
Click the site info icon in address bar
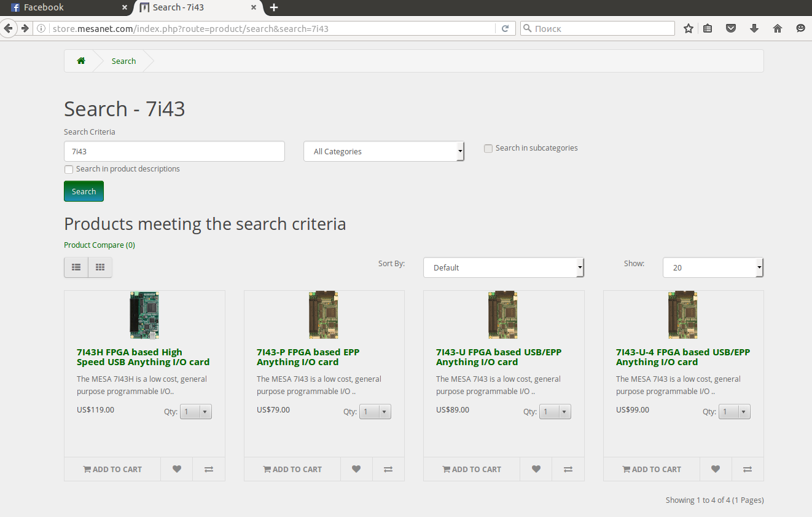41,28
